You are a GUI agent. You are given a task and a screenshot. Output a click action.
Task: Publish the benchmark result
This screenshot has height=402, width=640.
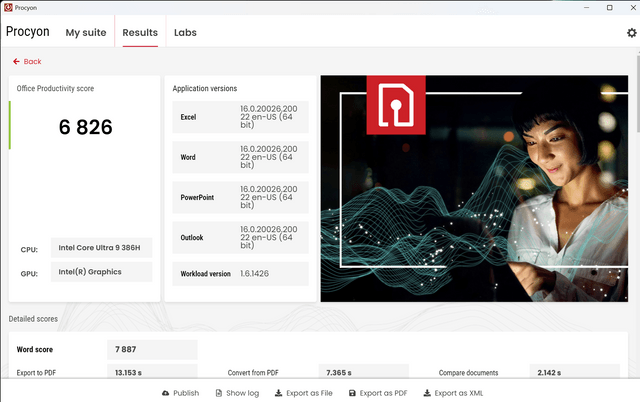pyautogui.click(x=180, y=393)
